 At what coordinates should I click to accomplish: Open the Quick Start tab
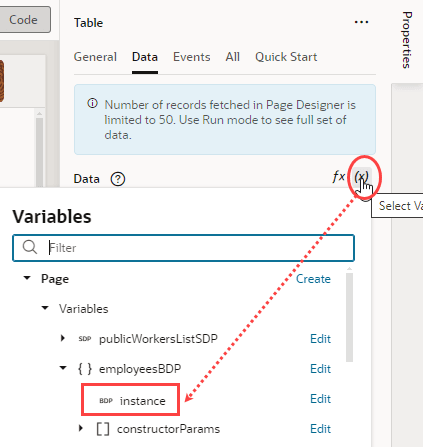tap(286, 57)
